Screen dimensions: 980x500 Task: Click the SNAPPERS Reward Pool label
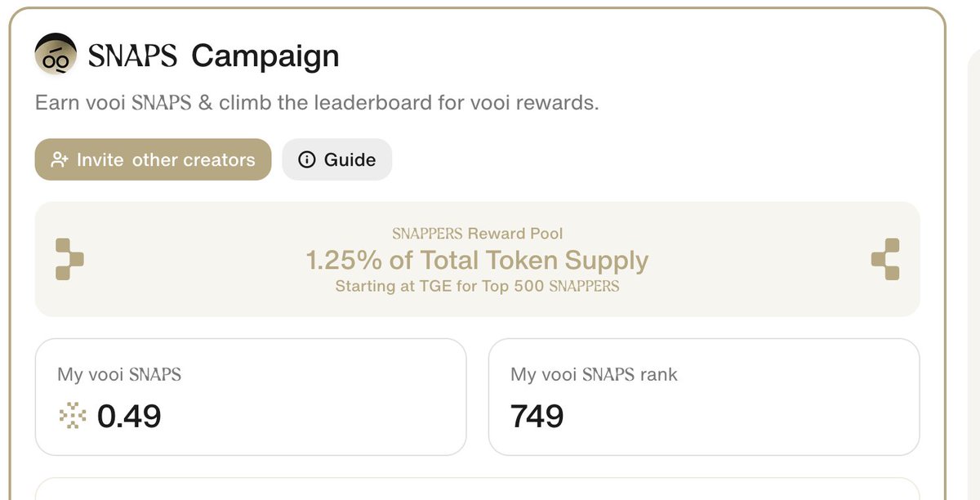[x=477, y=234]
